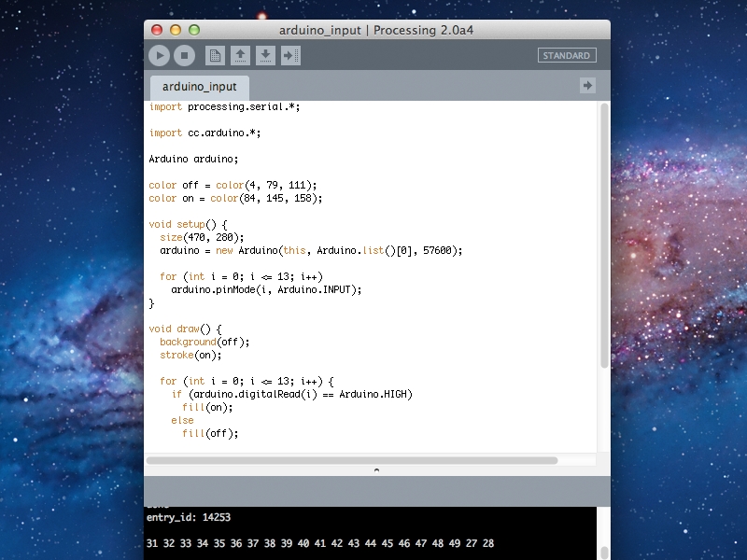Click the console number row starting with 31
The height and width of the screenshot is (560, 747).
tap(320, 543)
